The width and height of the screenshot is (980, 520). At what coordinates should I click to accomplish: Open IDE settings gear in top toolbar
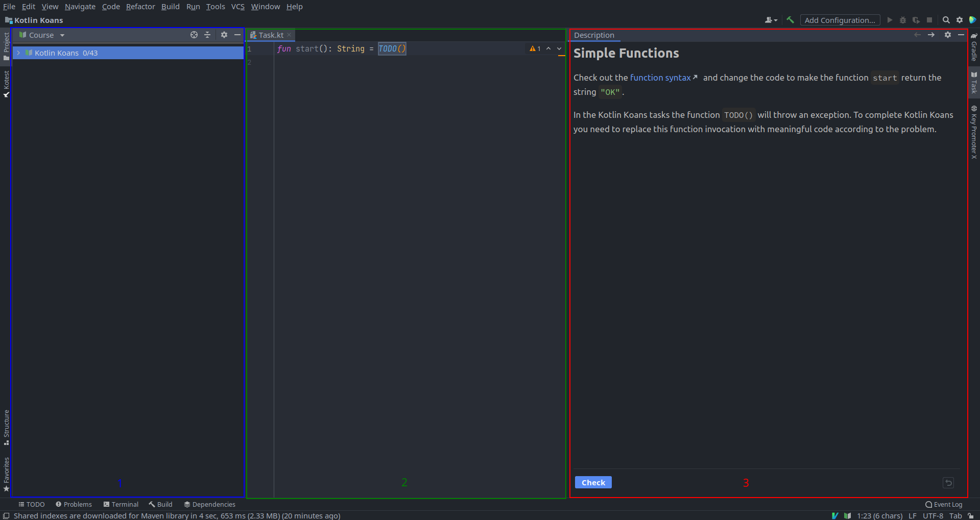960,20
